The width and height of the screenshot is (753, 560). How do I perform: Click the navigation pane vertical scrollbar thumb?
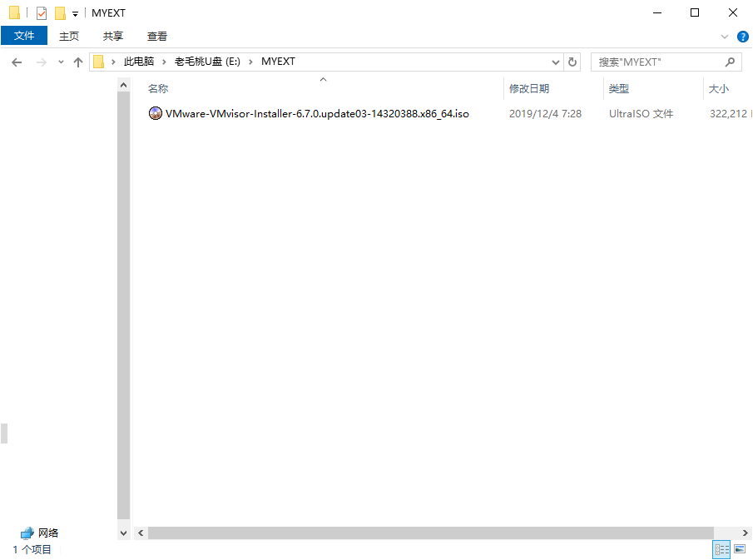(123, 305)
